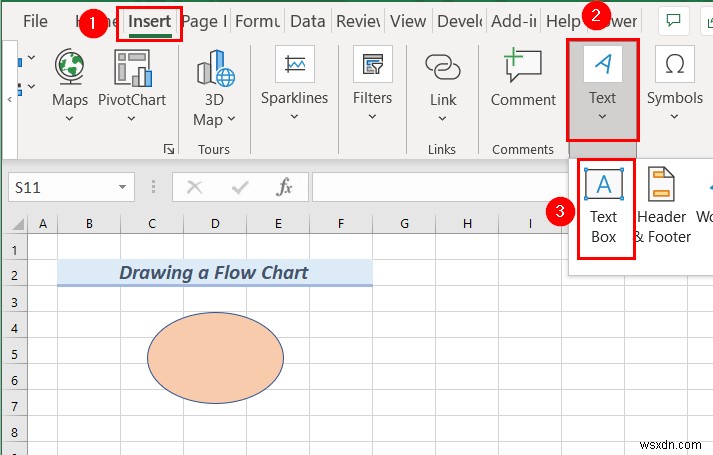Expand the Symbols dropdown chevron
Screen dimensions: 713x455
(x=674, y=117)
